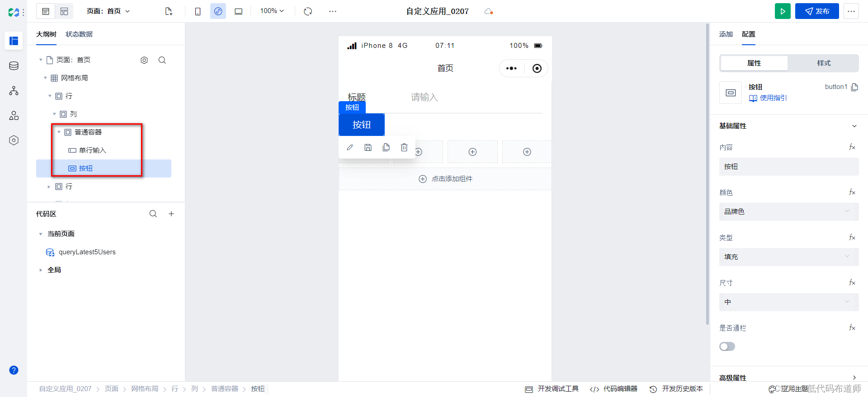The image size is (868, 397).
Task: Run preview with the green play button
Action: coord(783,11)
